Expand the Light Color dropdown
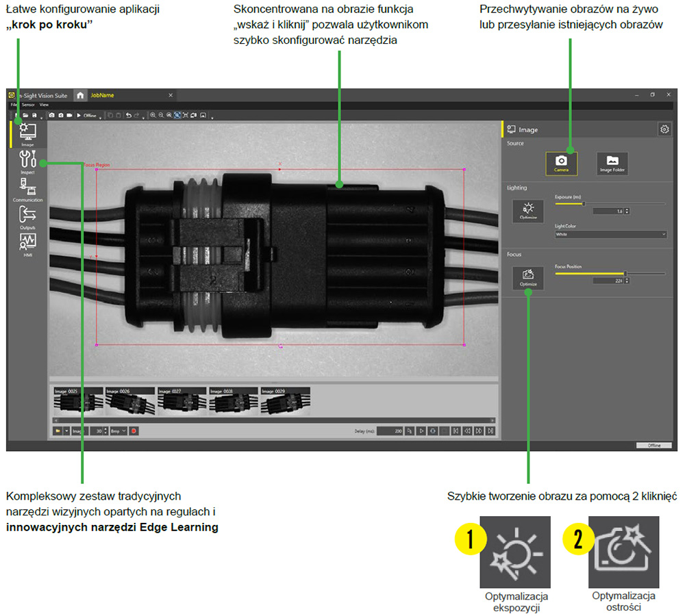The image size is (685, 616). pos(610,234)
